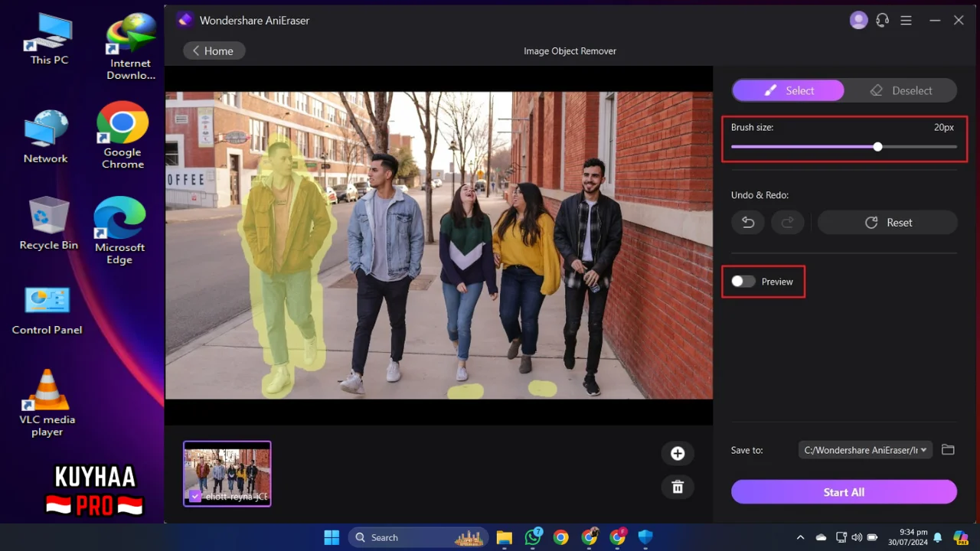
Task: Click the Wondershare AniEraser logo
Action: coord(184,20)
